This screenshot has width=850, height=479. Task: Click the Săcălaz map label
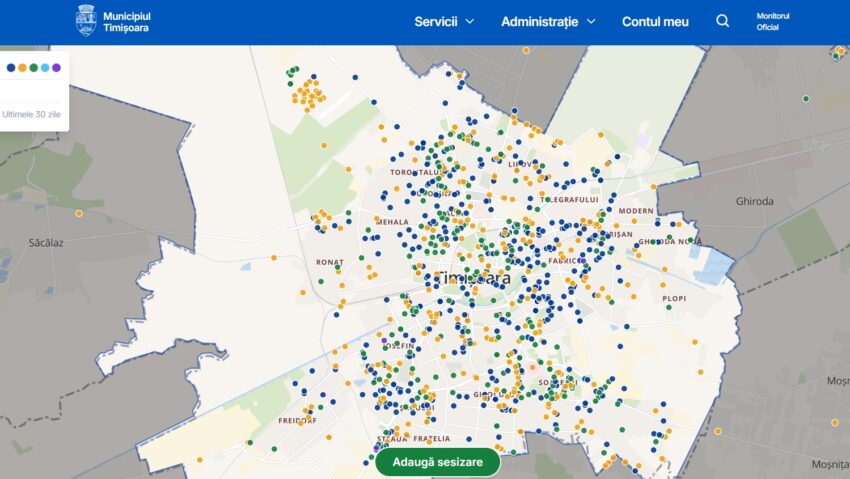point(46,243)
